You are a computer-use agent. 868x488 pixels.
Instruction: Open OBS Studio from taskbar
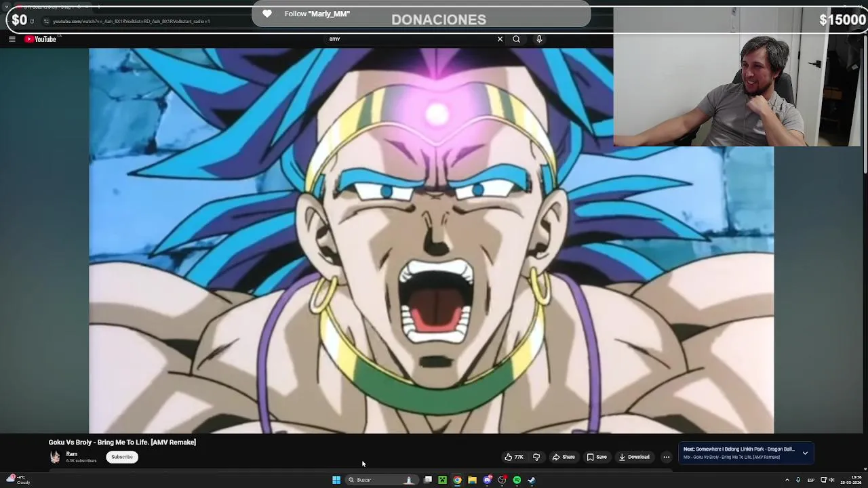pyautogui.click(x=502, y=480)
